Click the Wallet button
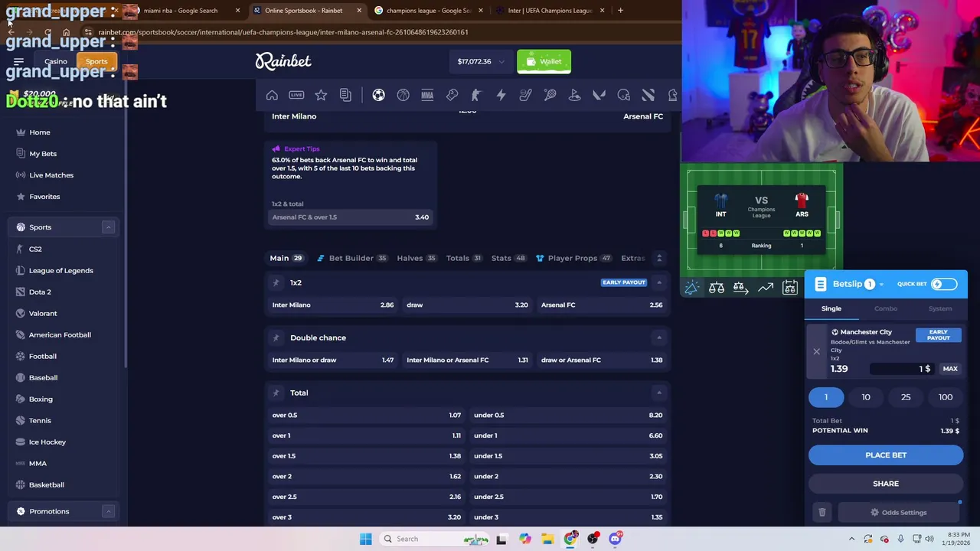 (x=544, y=61)
